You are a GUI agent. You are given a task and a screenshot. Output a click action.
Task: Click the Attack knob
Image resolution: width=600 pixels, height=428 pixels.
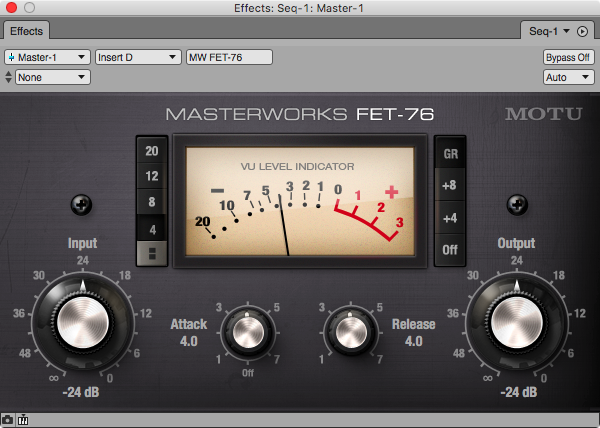pyautogui.click(x=248, y=333)
